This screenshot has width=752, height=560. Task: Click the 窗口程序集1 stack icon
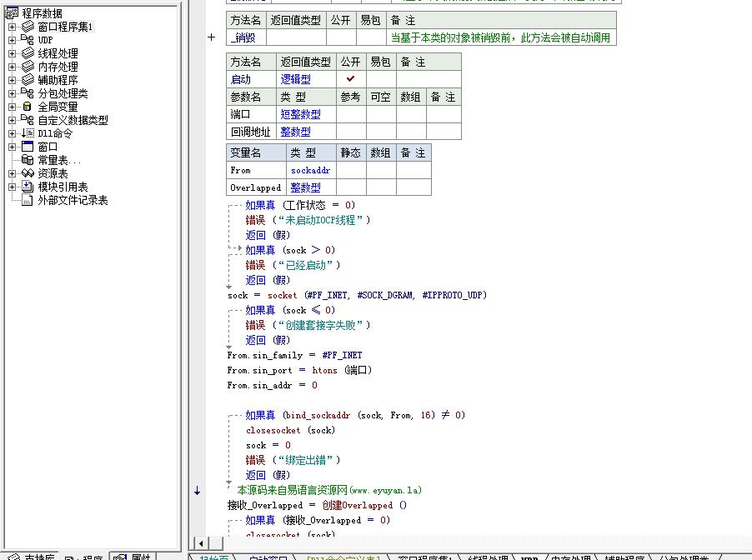pyautogui.click(x=28, y=27)
